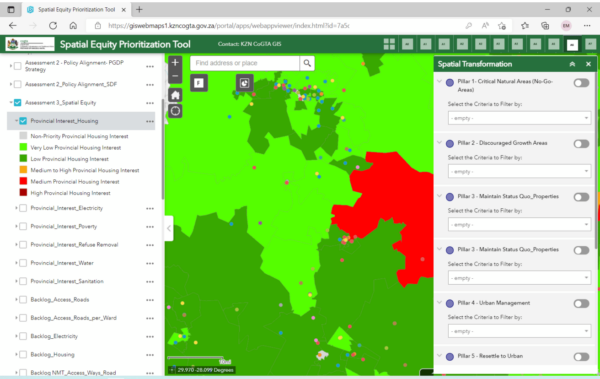Uncheck Assessment 3_Spatial Equity layer
Image resolution: width=600 pixels, height=379 pixels.
coord(18,103)
